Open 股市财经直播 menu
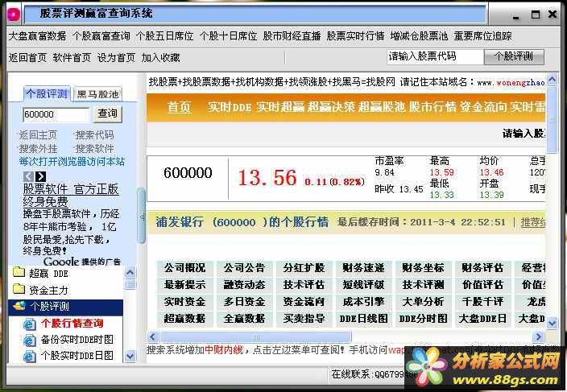Image resolution: width=567 pixels, height=392 pixels. point(292,36)
